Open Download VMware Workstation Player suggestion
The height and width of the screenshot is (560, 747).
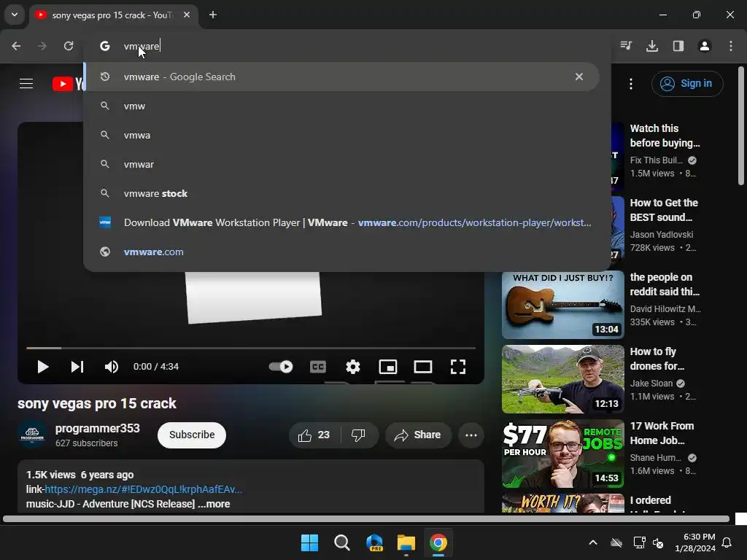(341, 222)
